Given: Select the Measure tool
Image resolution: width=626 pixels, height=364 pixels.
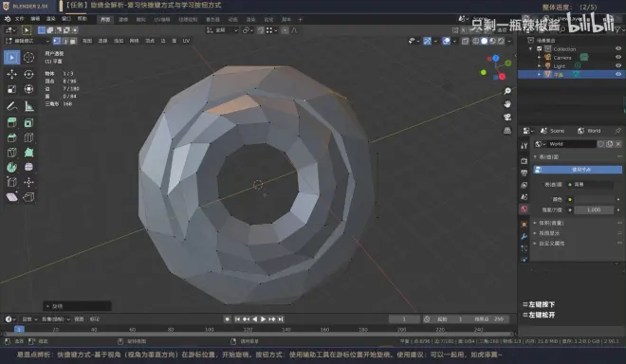Looking at the screenshot, I should pos(28,106).
